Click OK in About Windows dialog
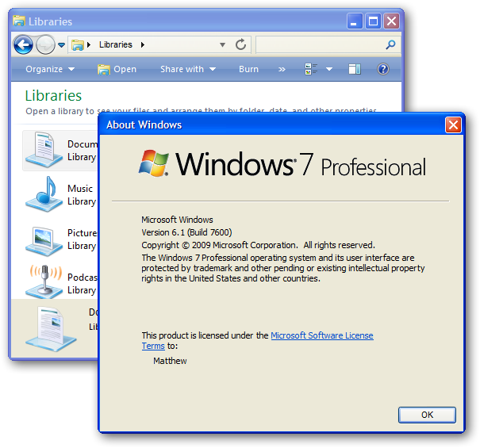Viewport: 480px width, 448px height. pos(427,415)
